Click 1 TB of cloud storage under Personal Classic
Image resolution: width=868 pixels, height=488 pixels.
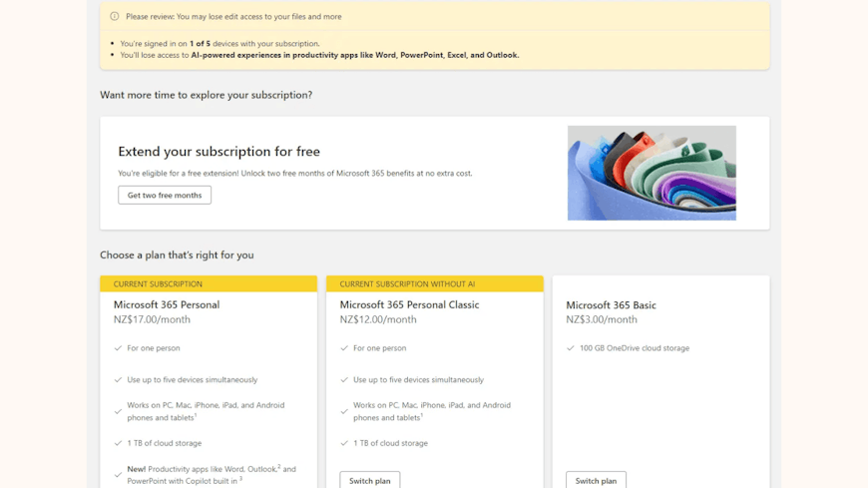[390, 443]
